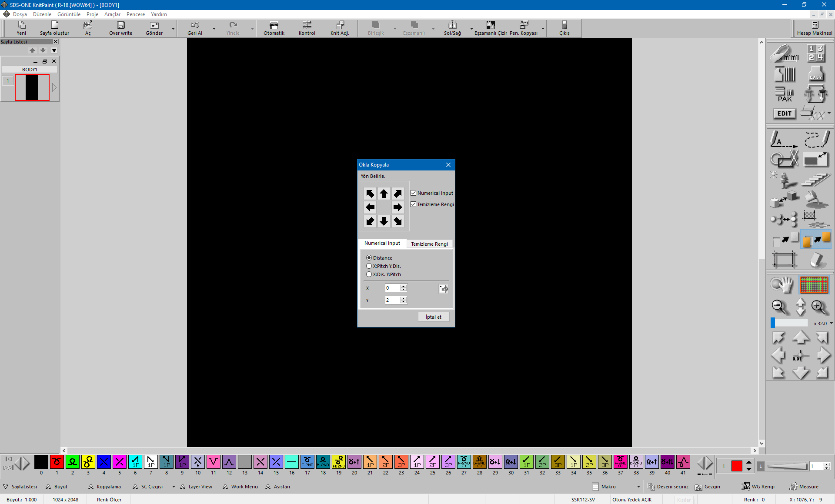Select the hand pan tool
Screen dimensions: 835x504
[782, 285]
